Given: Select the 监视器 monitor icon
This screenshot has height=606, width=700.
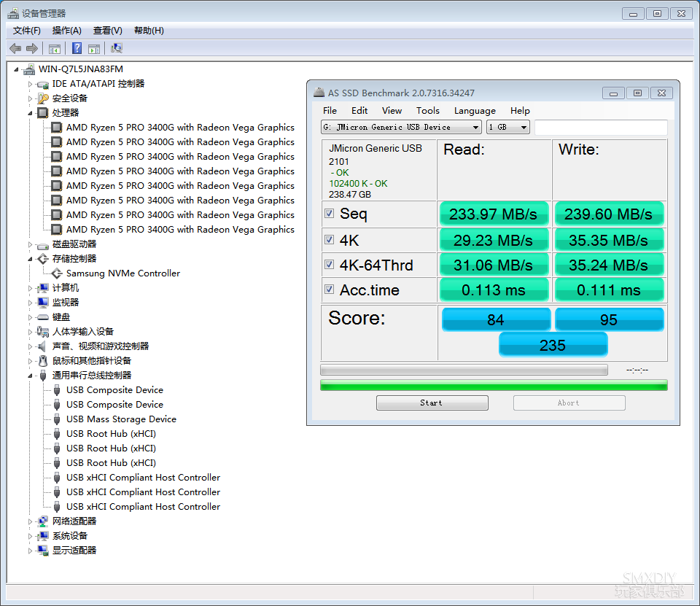Looking at the screenshot, I should point(43,303).
